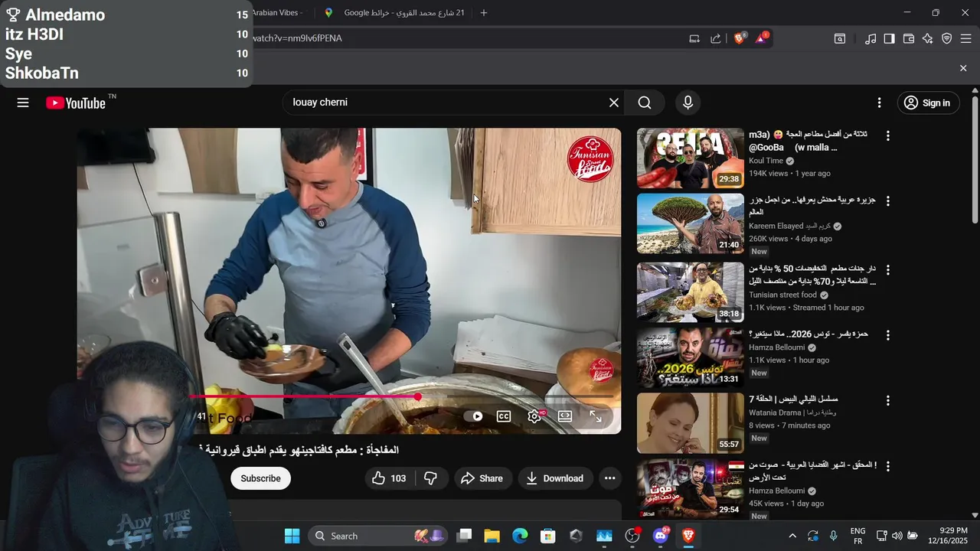
Task: Open options for 45K views Hamza Belloumi video
Action: point(888,466)
